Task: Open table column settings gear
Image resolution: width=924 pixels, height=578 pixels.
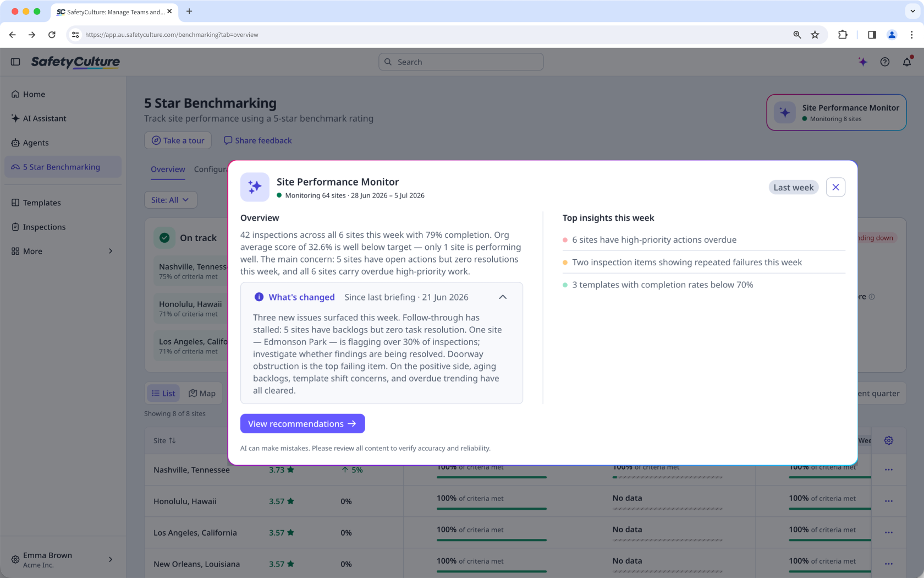Action: 889,440
